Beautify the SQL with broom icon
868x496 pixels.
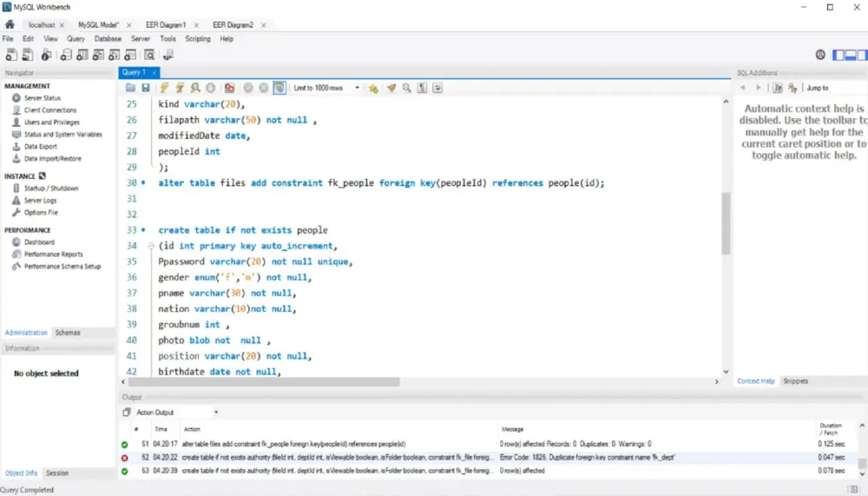coord(391,88)
